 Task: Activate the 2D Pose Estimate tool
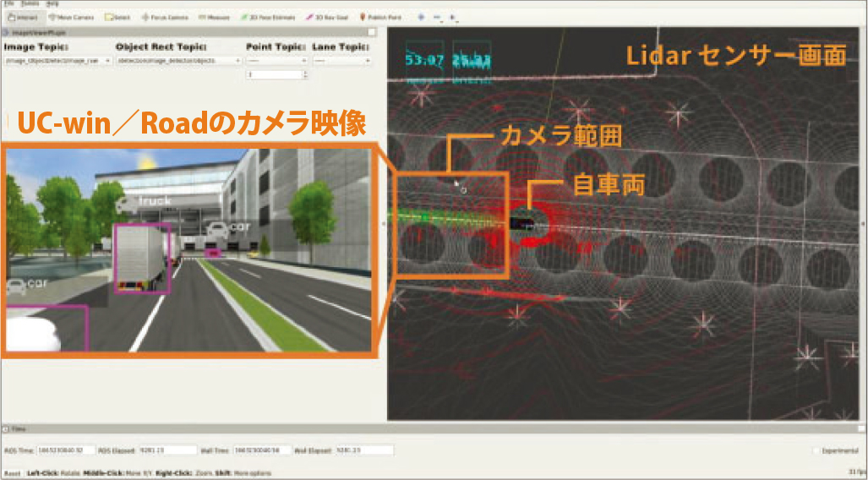click(x=269, y=18)
